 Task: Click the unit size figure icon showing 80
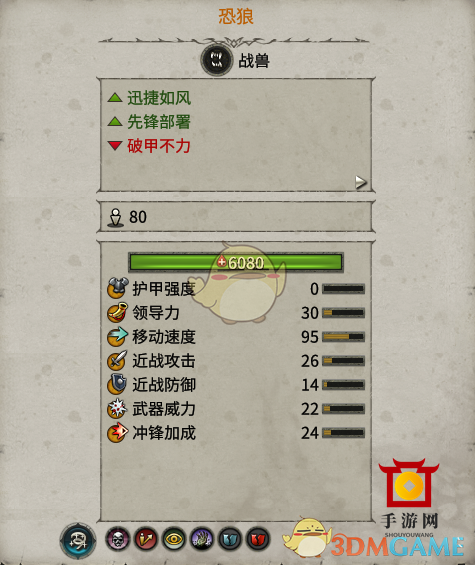[115, 218]
